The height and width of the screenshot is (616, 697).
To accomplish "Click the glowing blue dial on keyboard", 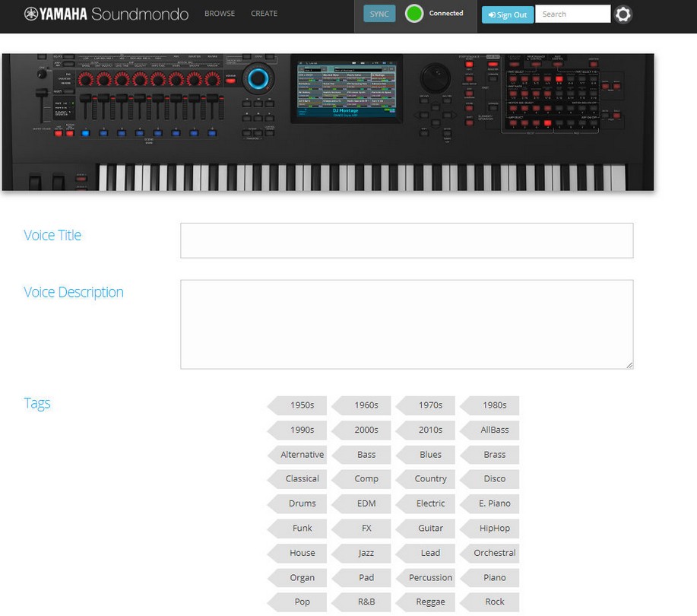I will click(x=258, y=78).
